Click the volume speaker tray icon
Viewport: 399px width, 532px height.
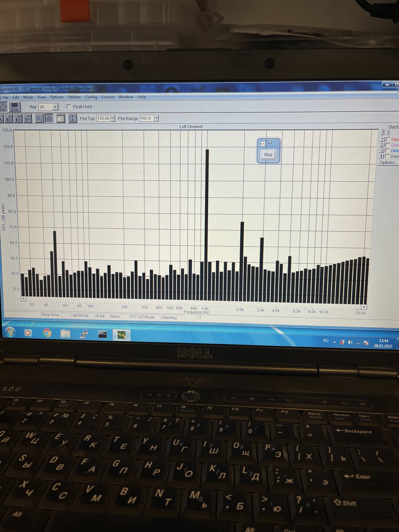click(x=350, y=342)
